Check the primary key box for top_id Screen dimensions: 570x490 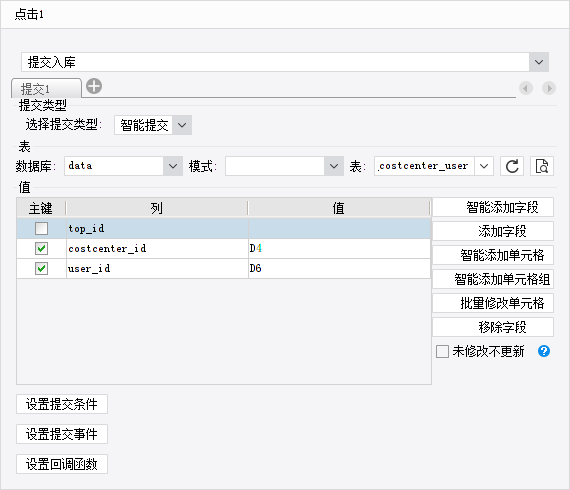pyautogui.click(x=41, y=229)
